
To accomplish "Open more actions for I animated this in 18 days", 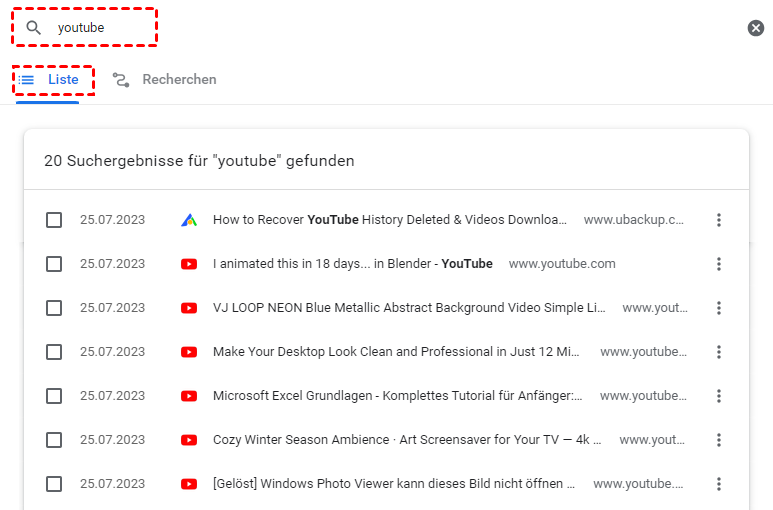I will (x=719, y=264).
